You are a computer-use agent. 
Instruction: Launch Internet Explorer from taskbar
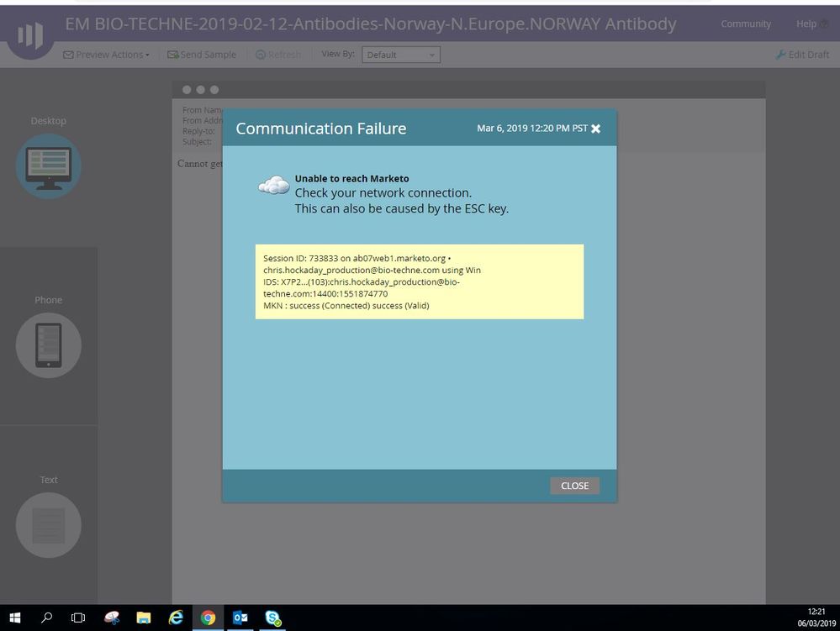click(176, 618)
